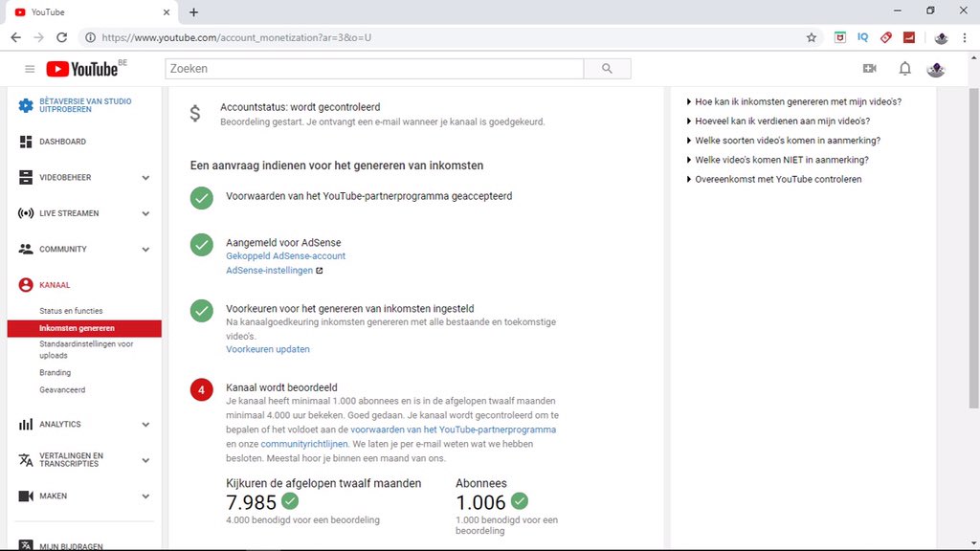
Task: Click the Vertalingen translate icon
Action: point(26,460)
